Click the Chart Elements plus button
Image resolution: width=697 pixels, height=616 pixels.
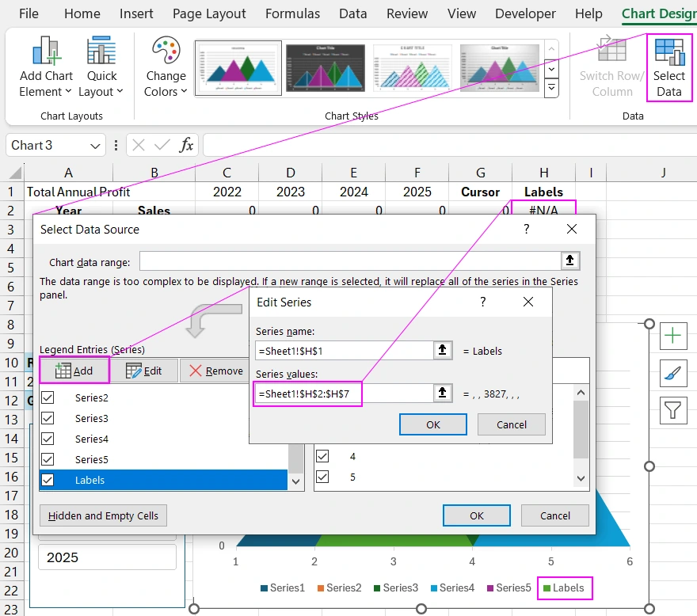[673, 336]
